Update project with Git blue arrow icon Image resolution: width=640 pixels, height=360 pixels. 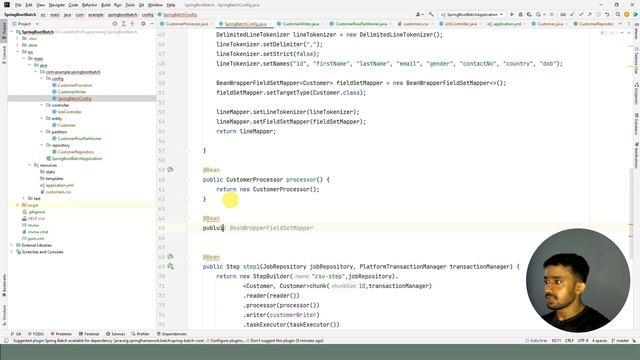tap(572, 14)
